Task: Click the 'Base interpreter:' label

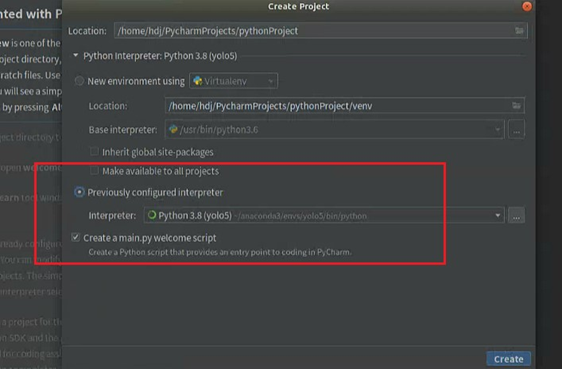Action: click(123, 129)
